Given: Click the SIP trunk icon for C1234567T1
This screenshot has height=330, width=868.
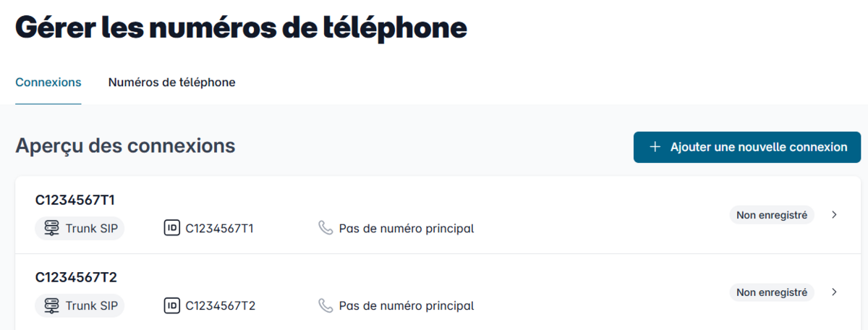Looking at the screenshot, I should coord(51,229).
